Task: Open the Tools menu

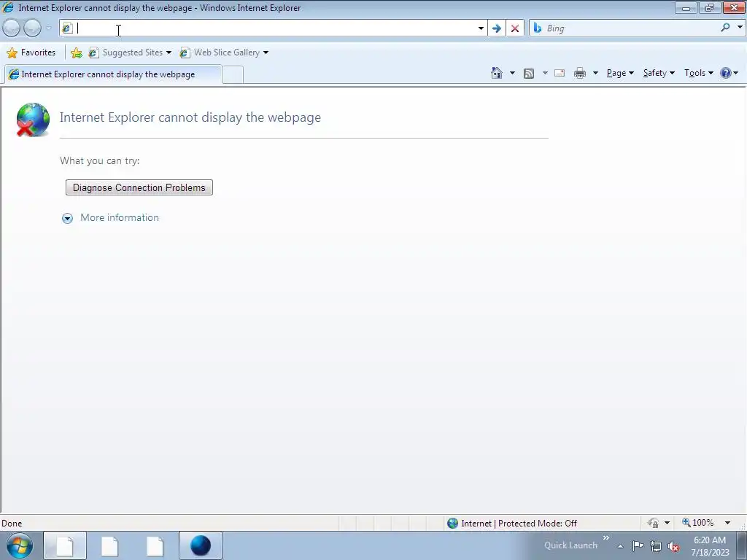Action: [698, 73]
